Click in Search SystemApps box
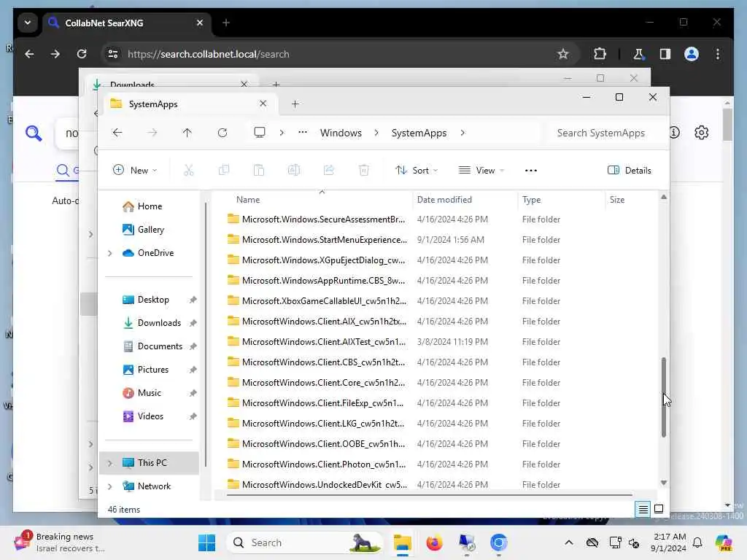The height and width of the screenshot is (560, 747). (x=603, y=133)
